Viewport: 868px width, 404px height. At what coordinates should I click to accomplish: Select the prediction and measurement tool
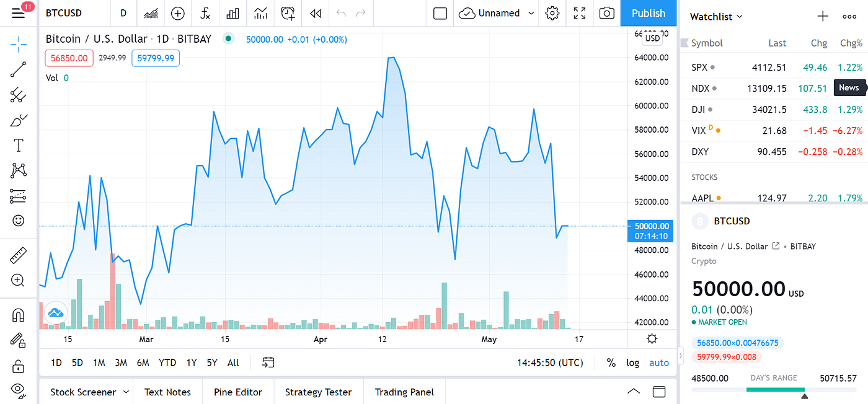coord(19,196)
